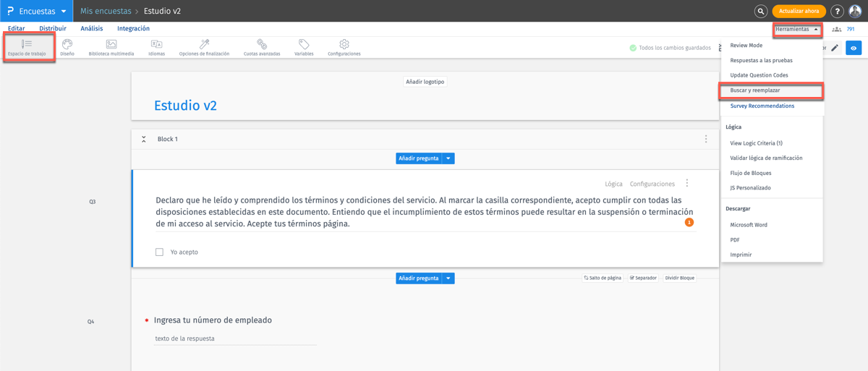
Task: Click the QuestionPro P logo
Action: (x=10, y=12)
